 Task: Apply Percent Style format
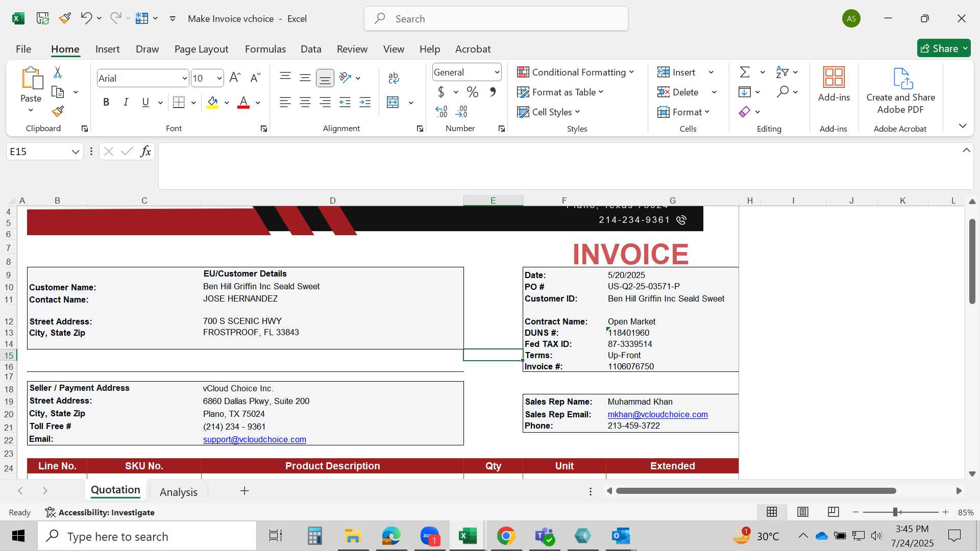click(x=473, y=92)
